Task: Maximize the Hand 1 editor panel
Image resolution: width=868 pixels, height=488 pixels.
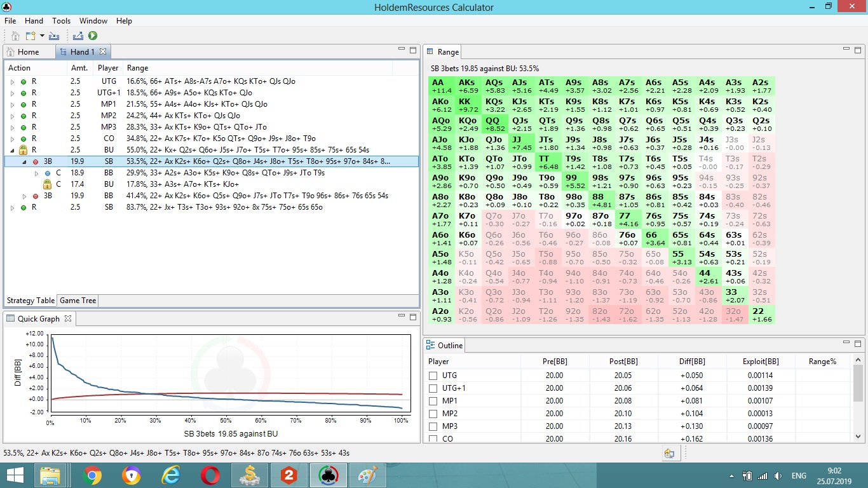Action: coord(413,50)
